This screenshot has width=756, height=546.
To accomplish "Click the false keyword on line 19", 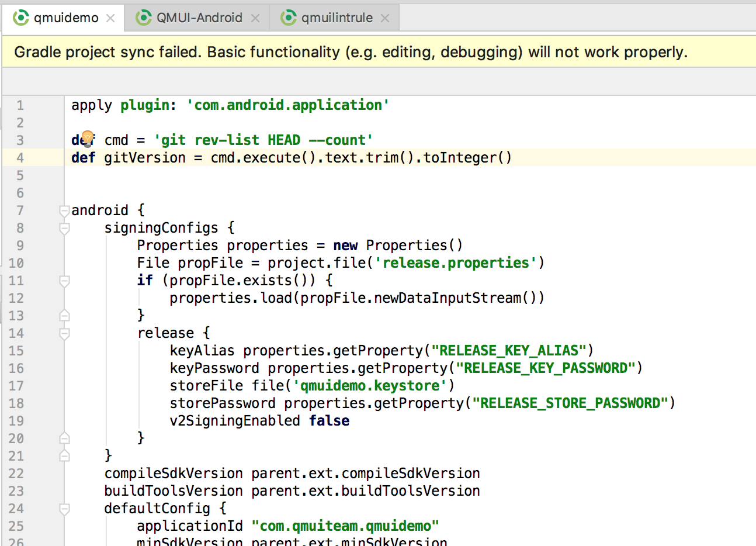I will pos(330,421).
